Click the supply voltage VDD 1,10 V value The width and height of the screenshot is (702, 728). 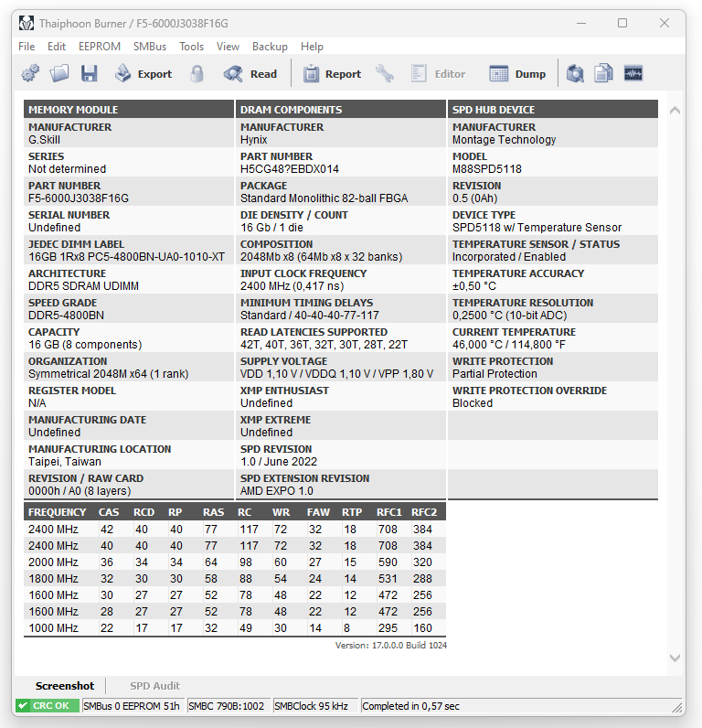[x=337, y=374]
